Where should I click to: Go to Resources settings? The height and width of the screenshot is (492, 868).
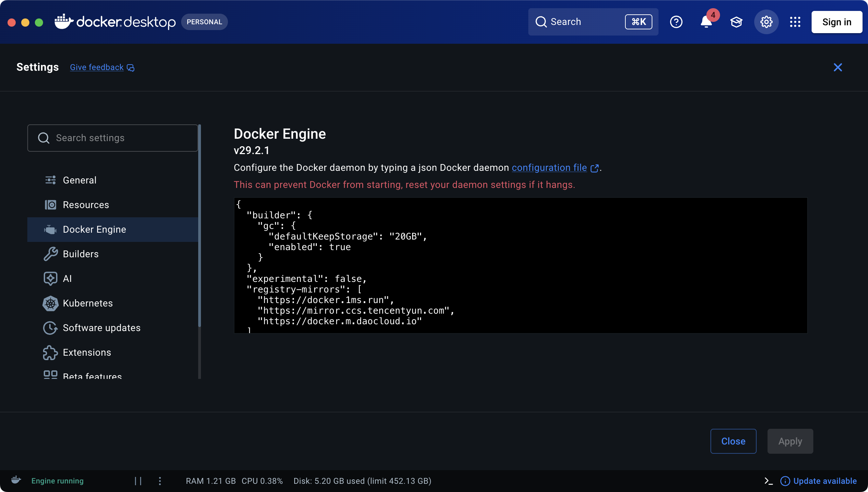pyautogui.click(x=86, y=205)
